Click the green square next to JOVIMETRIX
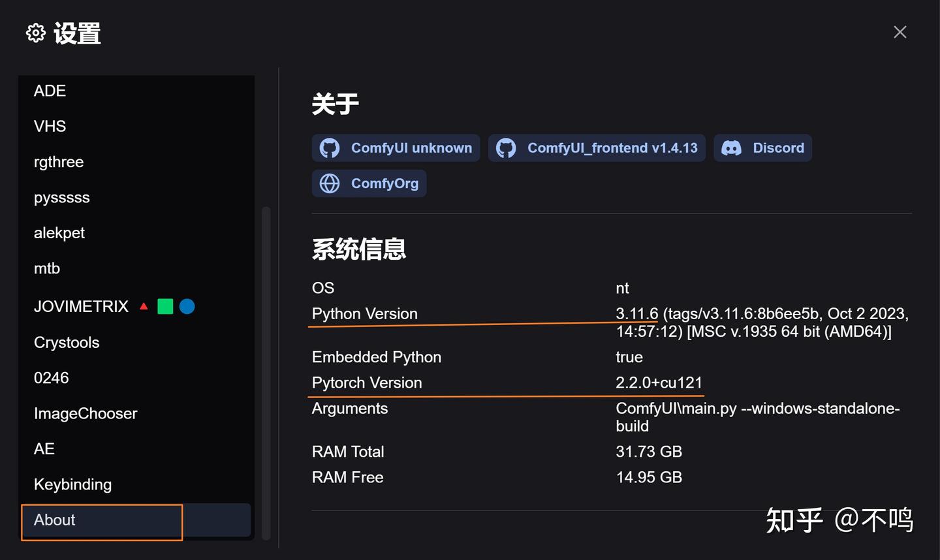This screenshot has width=940, height=560. click(x=165, y=306)
